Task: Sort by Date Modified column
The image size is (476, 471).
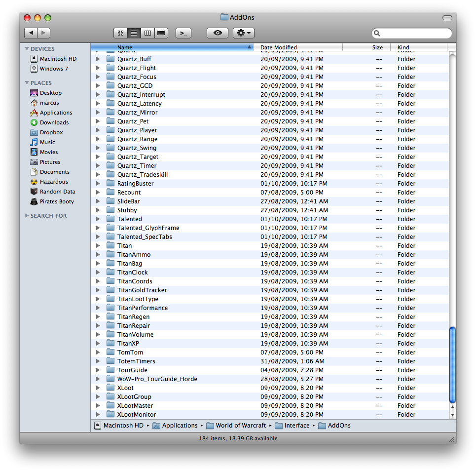Action: coord(298,47)
